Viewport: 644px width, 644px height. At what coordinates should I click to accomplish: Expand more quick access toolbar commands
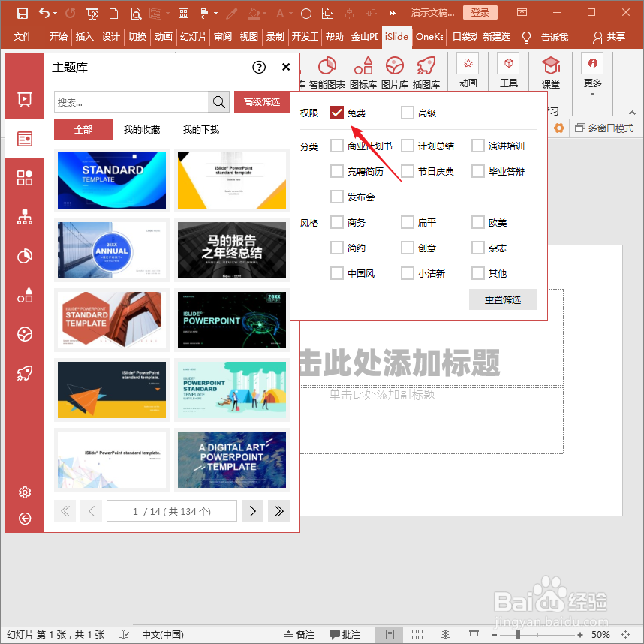[x=393, y=14]
